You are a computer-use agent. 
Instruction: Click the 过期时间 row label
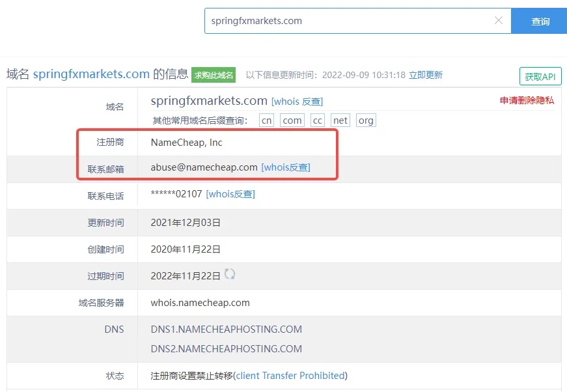[x=105, y=276]
